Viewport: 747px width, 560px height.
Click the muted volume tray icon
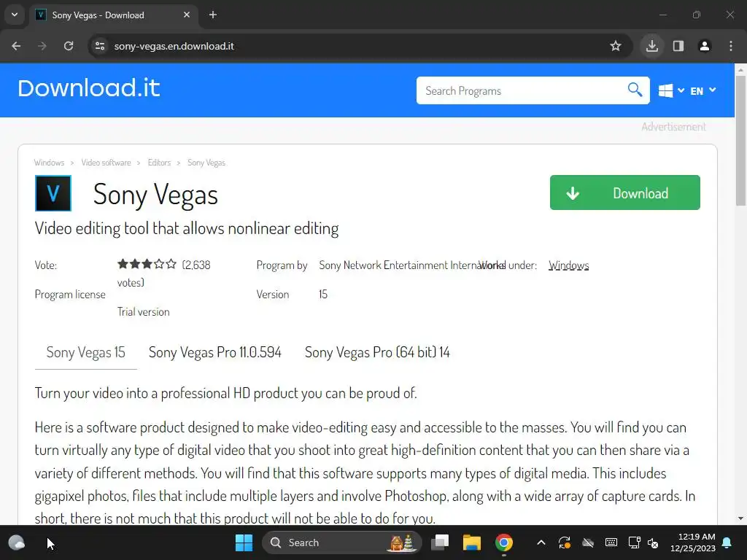(653, 542)
